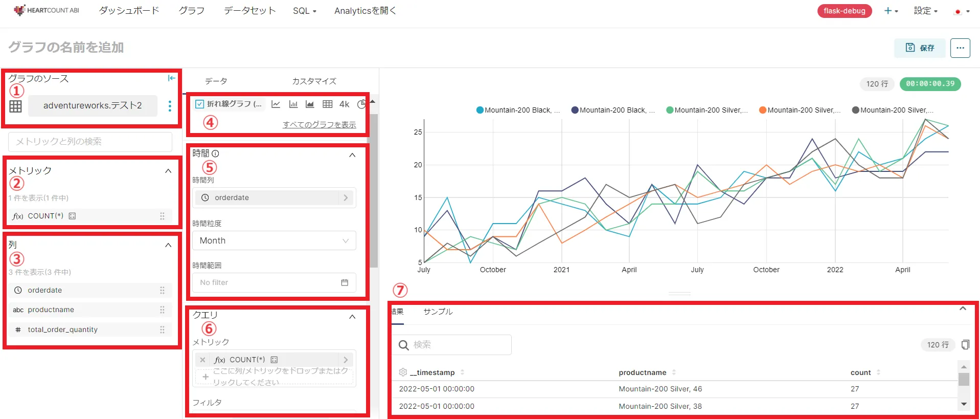Choose the area chart icon

[310, 104]
